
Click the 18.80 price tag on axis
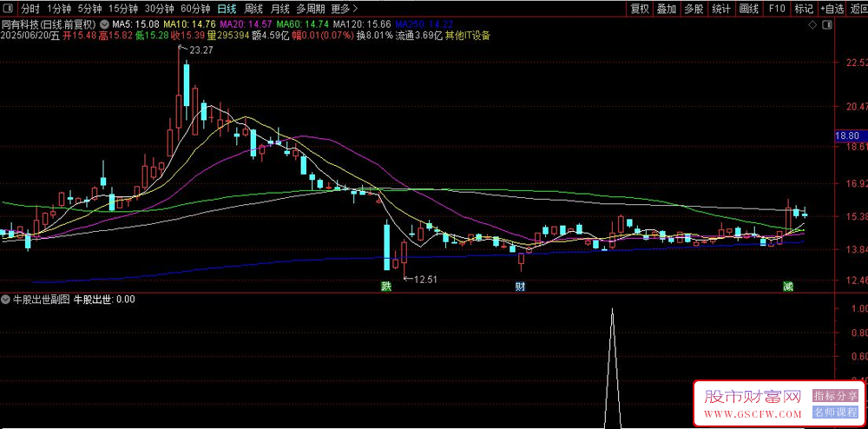pyautogui.click(x=851, y=135)
